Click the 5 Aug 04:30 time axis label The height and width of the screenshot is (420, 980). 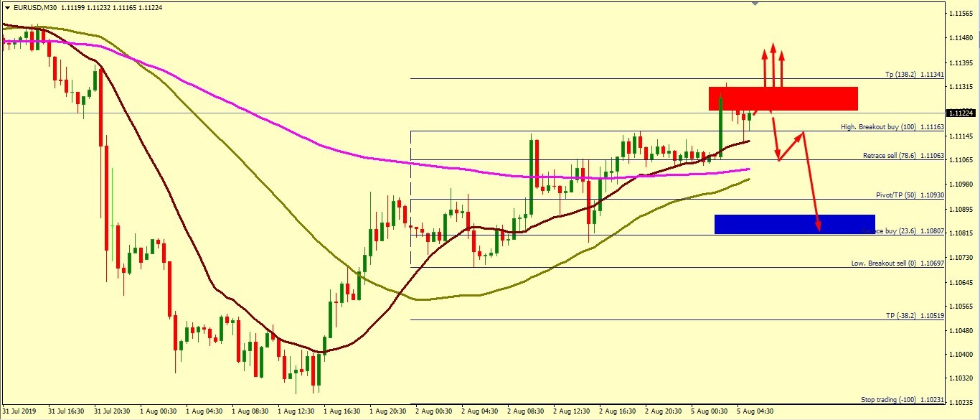pos(756,412)
